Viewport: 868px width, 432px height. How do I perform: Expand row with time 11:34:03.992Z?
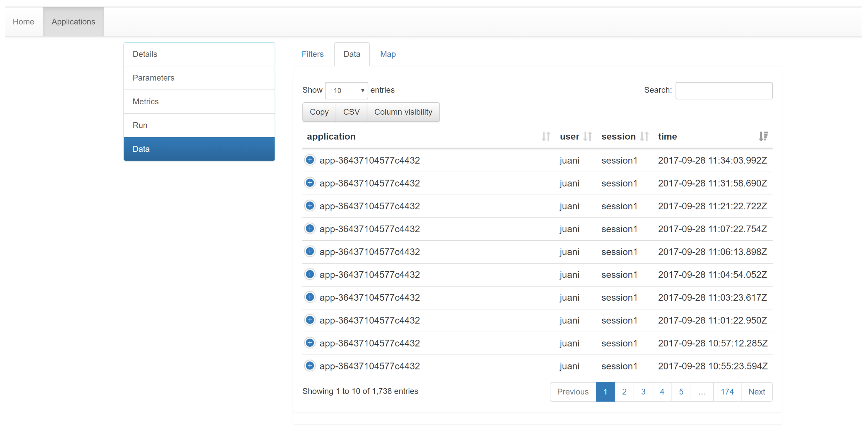[309, 160]
